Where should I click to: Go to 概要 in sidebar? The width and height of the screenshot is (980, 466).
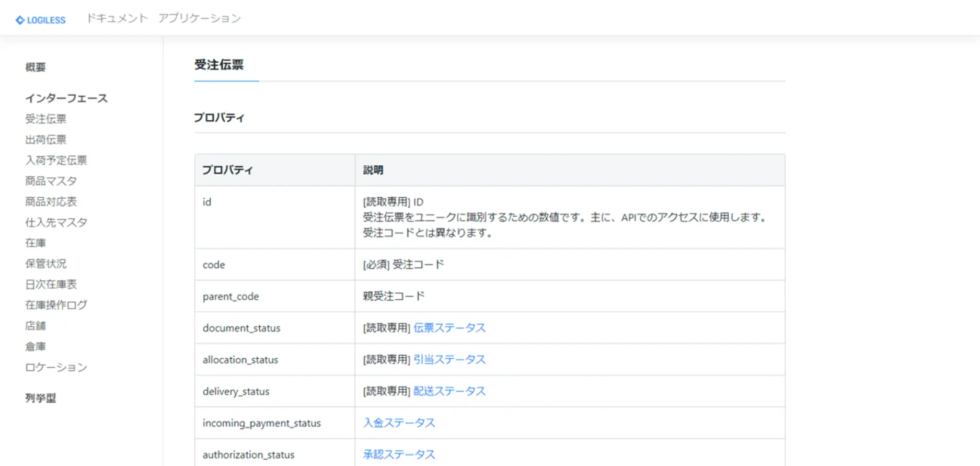pos(36,67)
